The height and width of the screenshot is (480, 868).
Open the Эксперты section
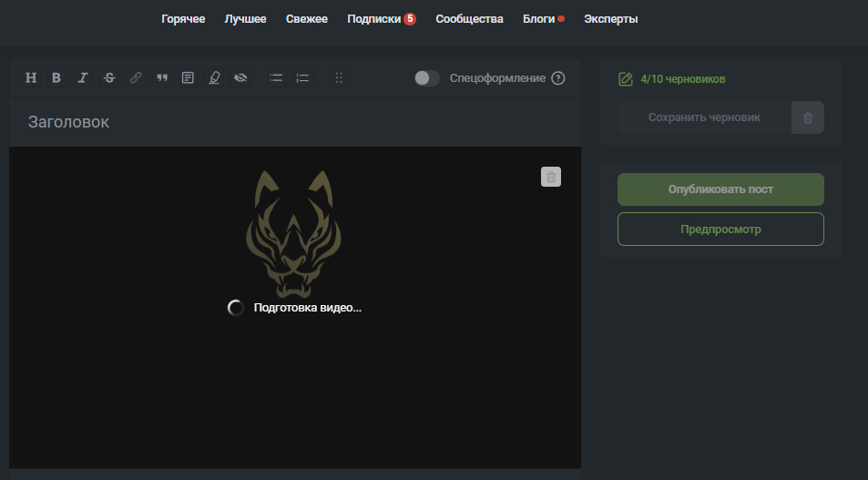610,19
